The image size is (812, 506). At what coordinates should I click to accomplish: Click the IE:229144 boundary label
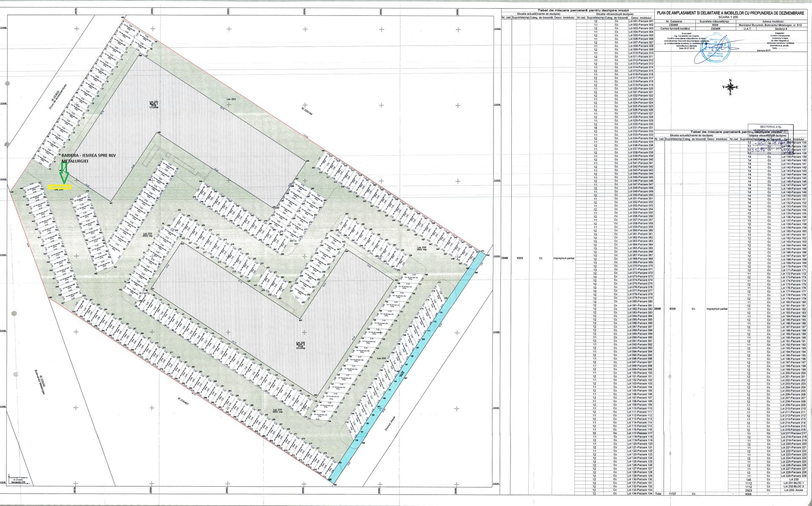[x=307, y=110]
